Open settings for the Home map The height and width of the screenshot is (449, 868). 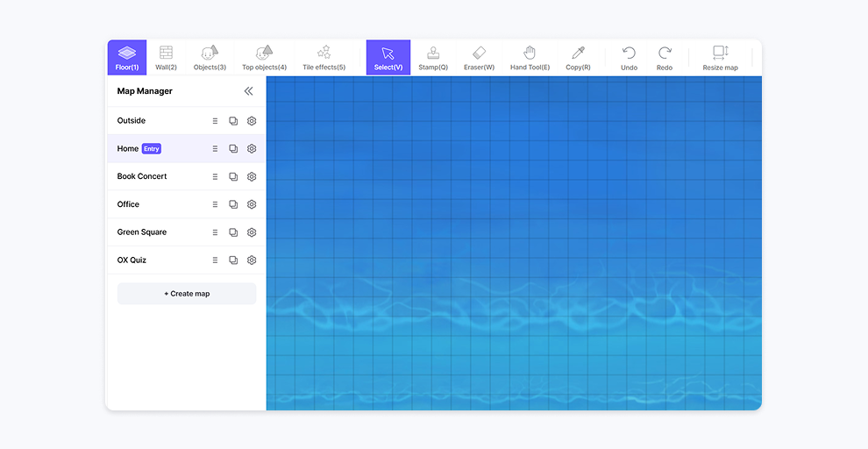(252, 148)
